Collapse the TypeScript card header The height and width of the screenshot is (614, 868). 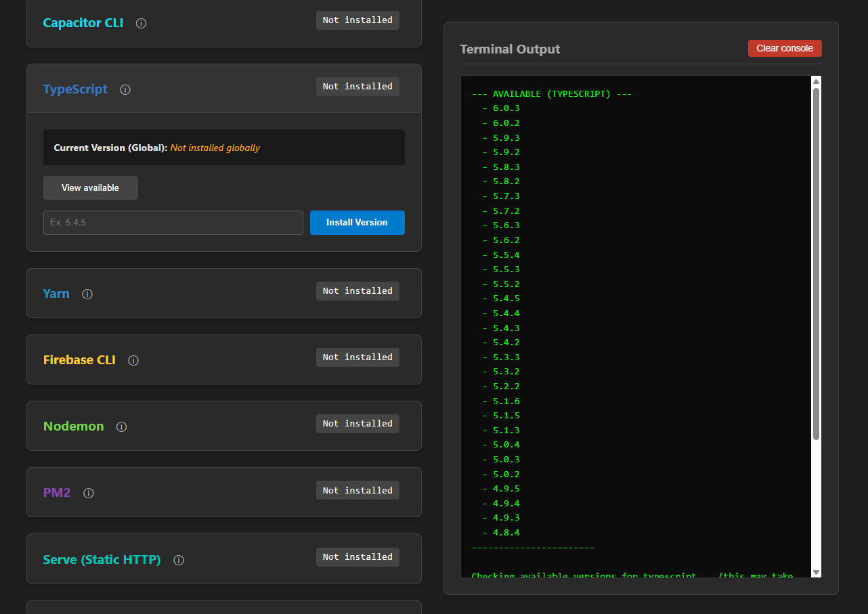(x=224, y=89)
